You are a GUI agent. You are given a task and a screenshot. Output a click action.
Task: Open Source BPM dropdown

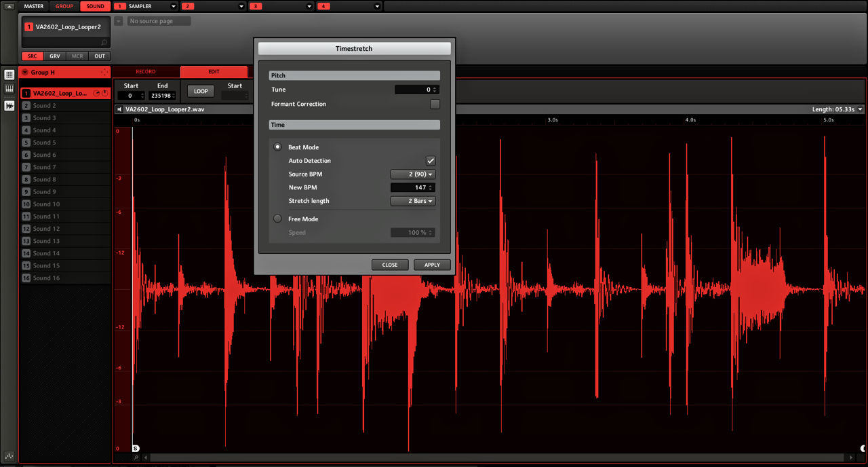(413, 174)
